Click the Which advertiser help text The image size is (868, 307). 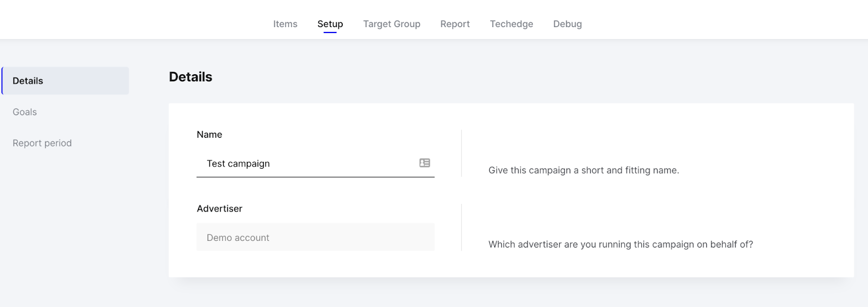621,244
